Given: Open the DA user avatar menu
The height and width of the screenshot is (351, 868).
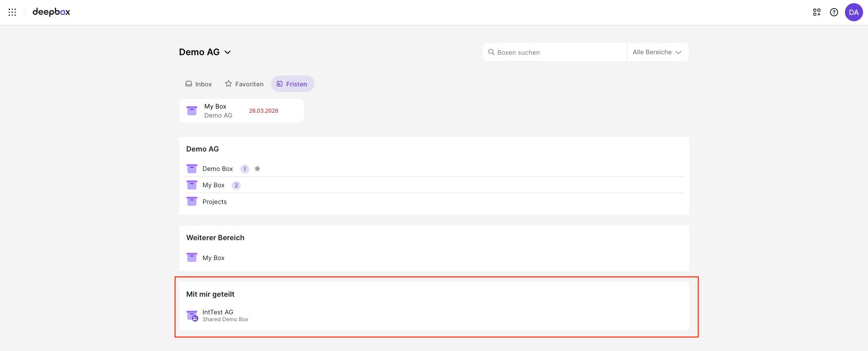Looking at the screenshot, I should click(x=854, y=12).
